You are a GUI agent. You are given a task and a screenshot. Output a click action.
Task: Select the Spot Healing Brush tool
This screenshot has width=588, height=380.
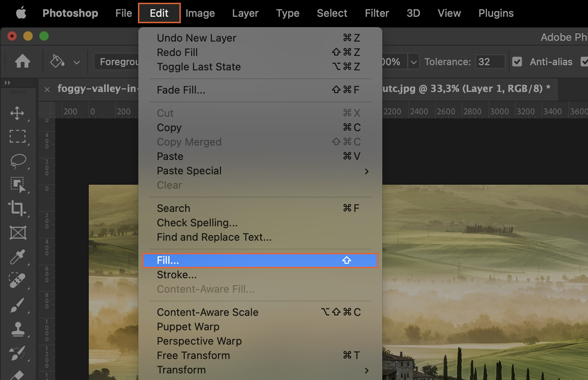pos(17,281)
